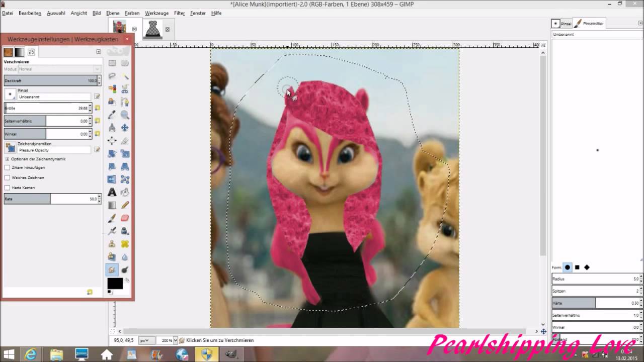The image size is (644, 362).
Task: Select the Rotate tool
Action: [x=112, y=154]
